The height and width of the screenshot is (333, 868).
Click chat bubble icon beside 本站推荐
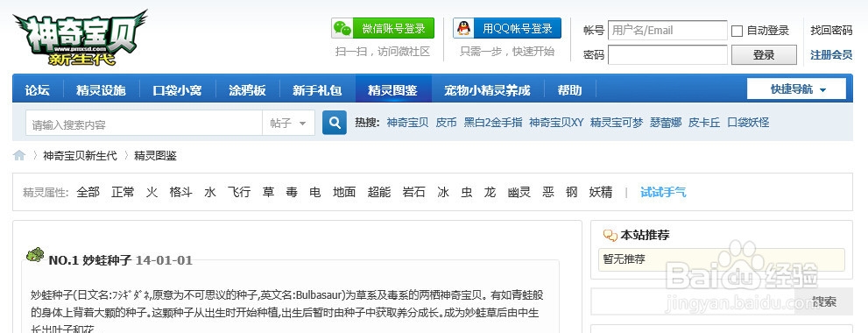(610, 236)
